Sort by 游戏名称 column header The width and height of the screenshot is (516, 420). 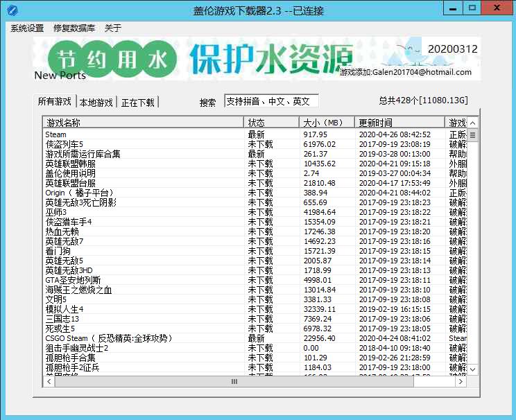143,123
